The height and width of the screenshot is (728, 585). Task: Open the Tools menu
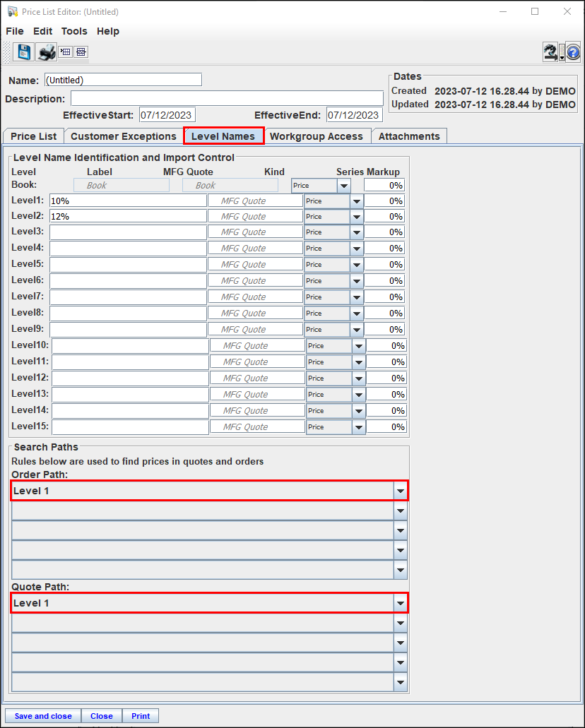pyautogui.click(x=74, y=31)
